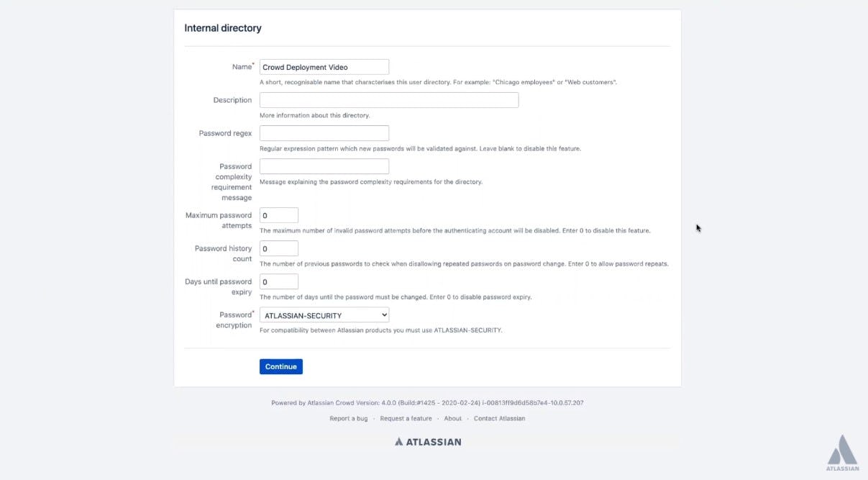The width and height of the screenshot is (868, 480).
Task: Expand the Password encryption options arrow
Action: click(x=383, y=314)
